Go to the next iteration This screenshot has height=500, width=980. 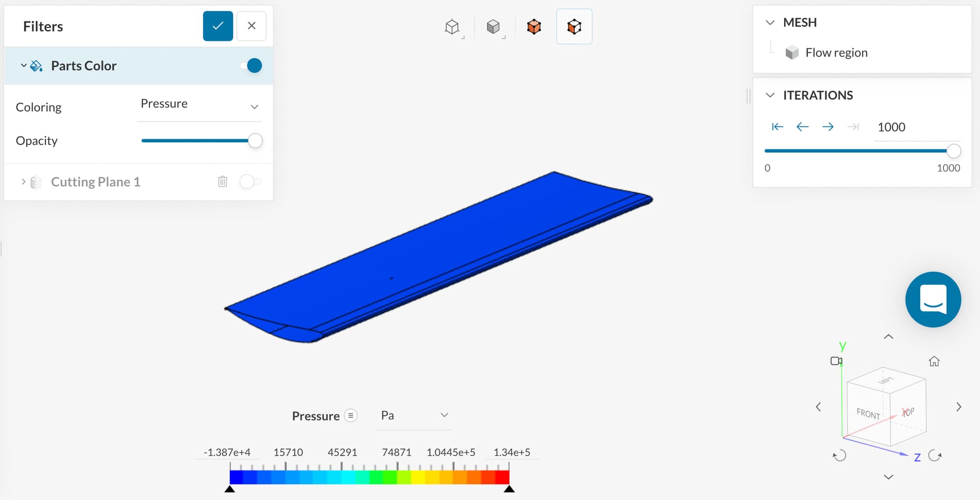point(828,127)
